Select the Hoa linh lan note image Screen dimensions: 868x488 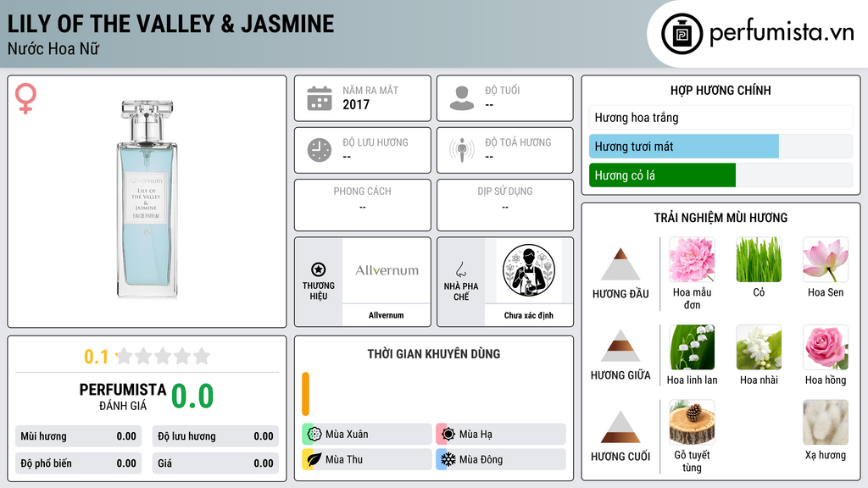pos(692,347)
